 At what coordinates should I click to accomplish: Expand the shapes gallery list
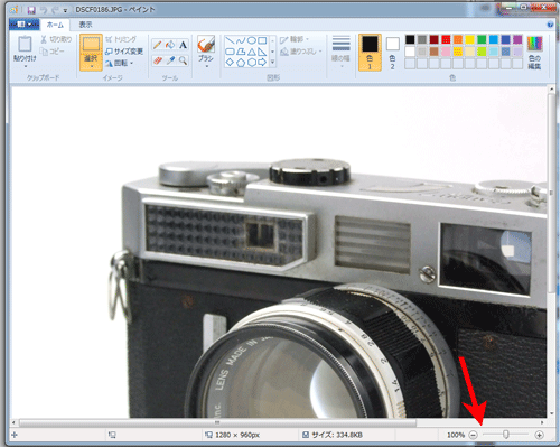pos(272,62)
